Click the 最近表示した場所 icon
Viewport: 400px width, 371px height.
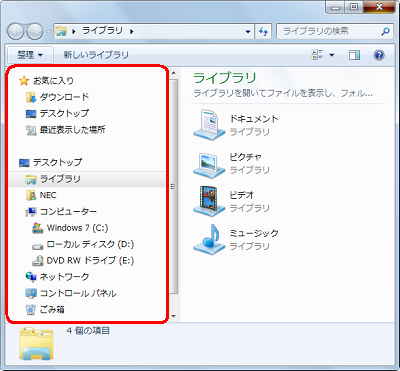31,130
